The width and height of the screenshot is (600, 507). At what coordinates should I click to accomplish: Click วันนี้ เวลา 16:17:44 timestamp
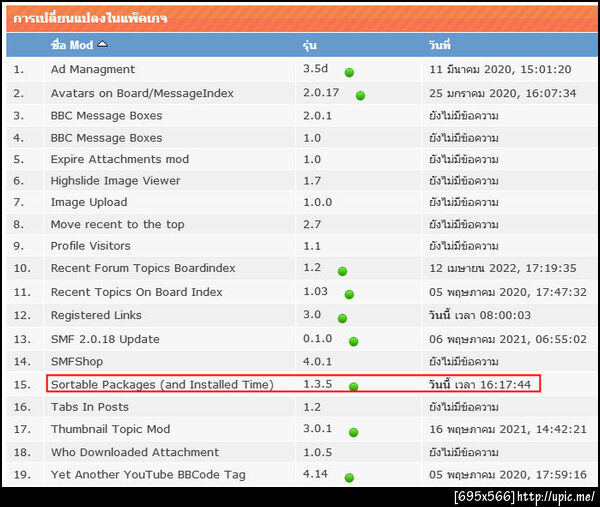pos(480,384)
